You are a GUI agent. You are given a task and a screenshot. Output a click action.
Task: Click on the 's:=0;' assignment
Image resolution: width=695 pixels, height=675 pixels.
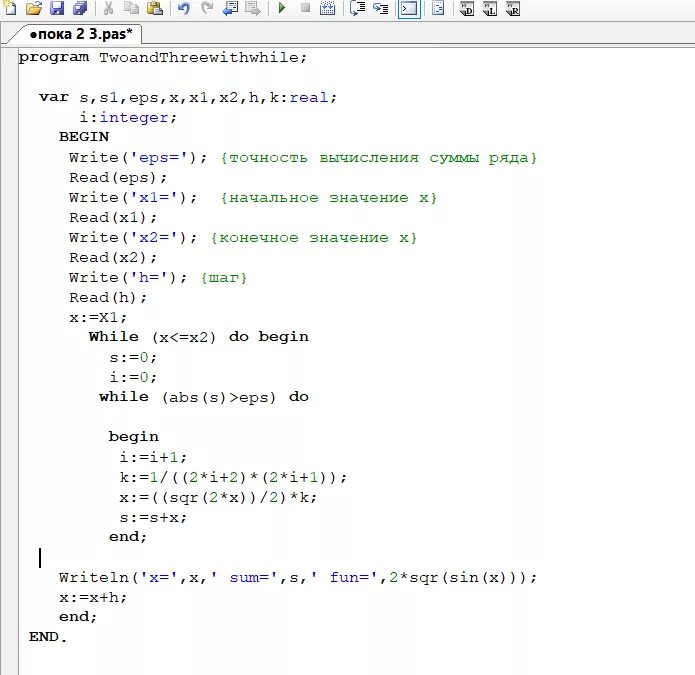pos(133,357)
